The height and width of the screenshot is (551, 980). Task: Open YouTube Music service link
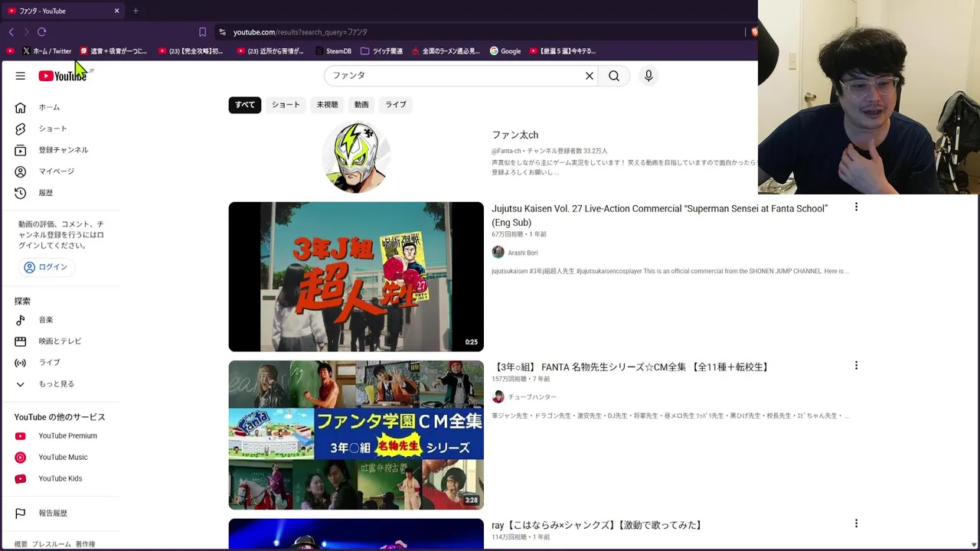click(61, 458)
